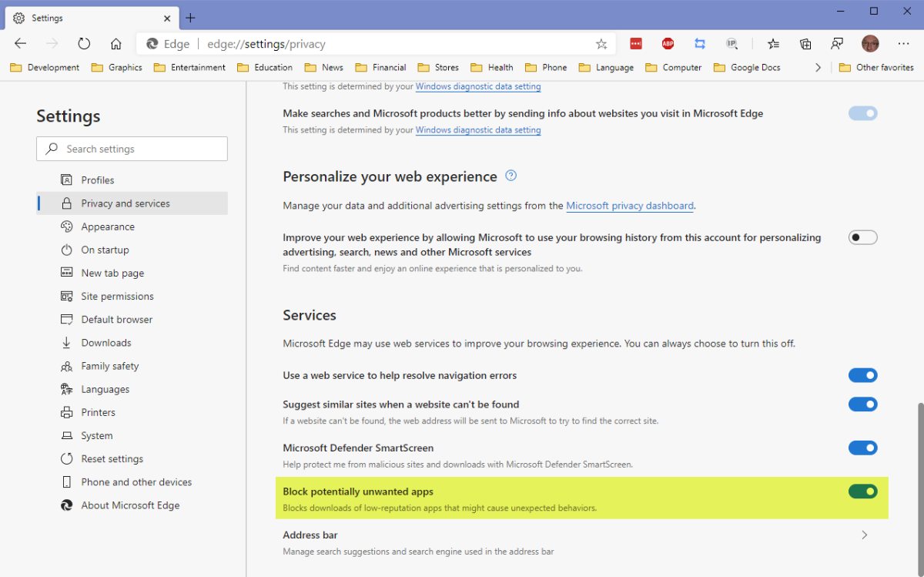Image resolution: width=924 pixels, height=577 pixels.
Task: Toggle Block potentially unwanted apps
Action: coord(862,491)
